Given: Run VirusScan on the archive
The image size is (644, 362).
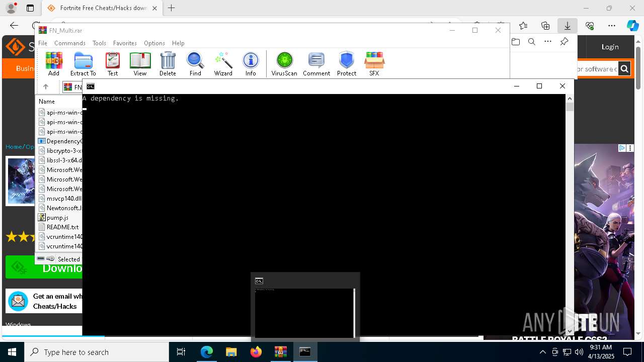Looking at the screenshot, I should [284, 64].
